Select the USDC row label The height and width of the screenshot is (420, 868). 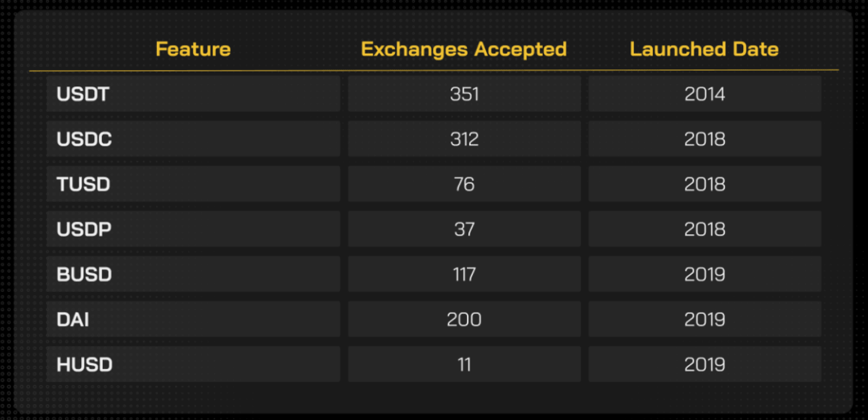84,139
